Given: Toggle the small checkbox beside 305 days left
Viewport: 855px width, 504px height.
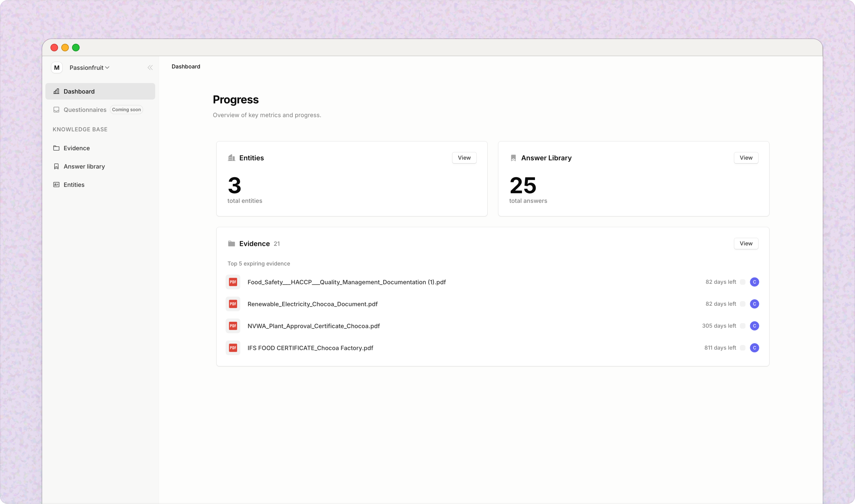Looking at the screenshot, I should click(x=742, y=326).
